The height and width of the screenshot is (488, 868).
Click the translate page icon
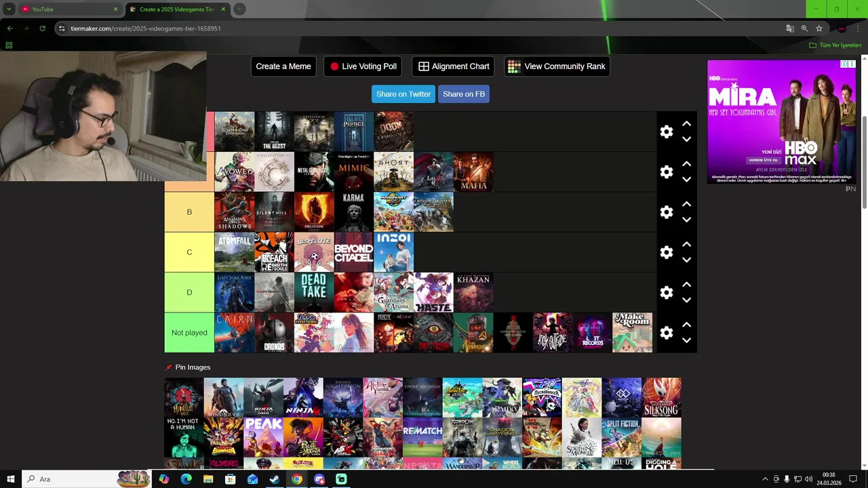click(790, 28)
